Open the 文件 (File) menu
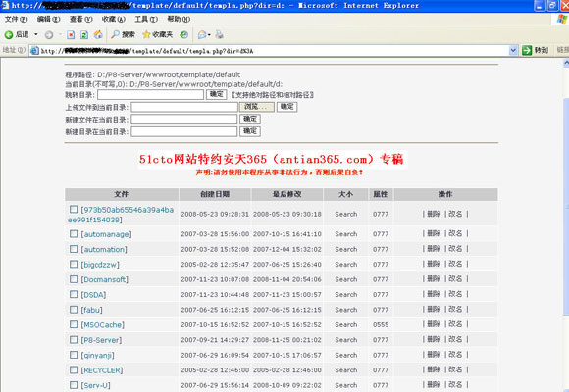This screenshot has height=392, width=569. tap(16, 19)
